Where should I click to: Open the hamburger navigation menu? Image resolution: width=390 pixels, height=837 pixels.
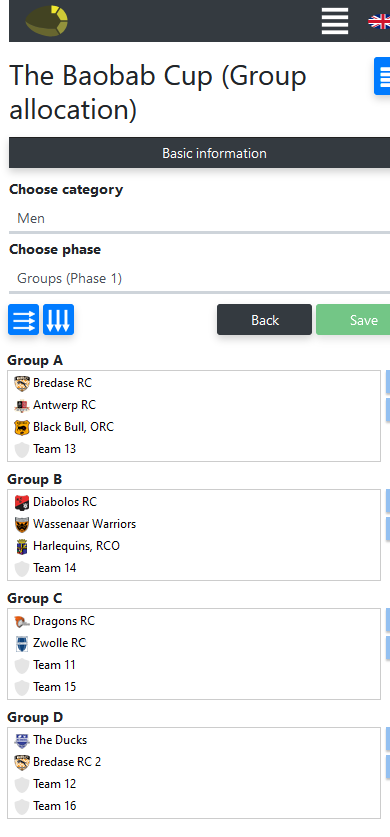(x=335, y=21)
